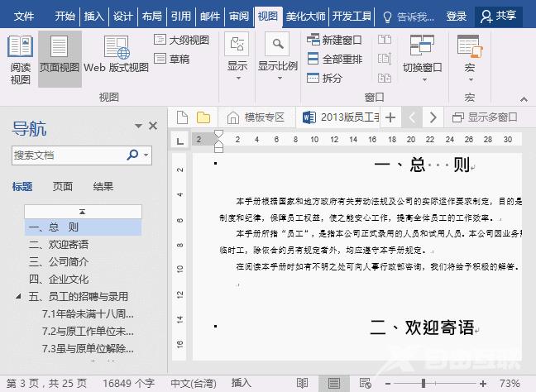Screen dimensions: 536x392
Task: Open the 插入 ribbon tab
Action: pos(94,16)
